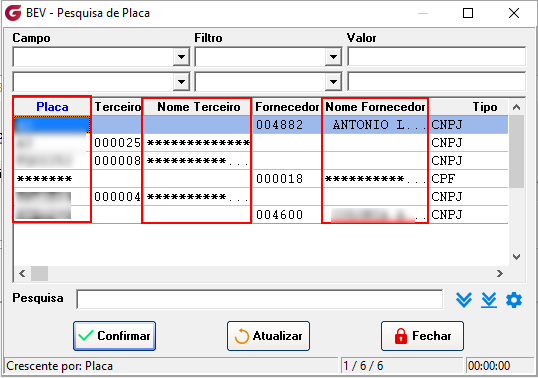Open the first Campo dropdown
Viewport: 538px width, 378px height.
[x=181, y=57]
